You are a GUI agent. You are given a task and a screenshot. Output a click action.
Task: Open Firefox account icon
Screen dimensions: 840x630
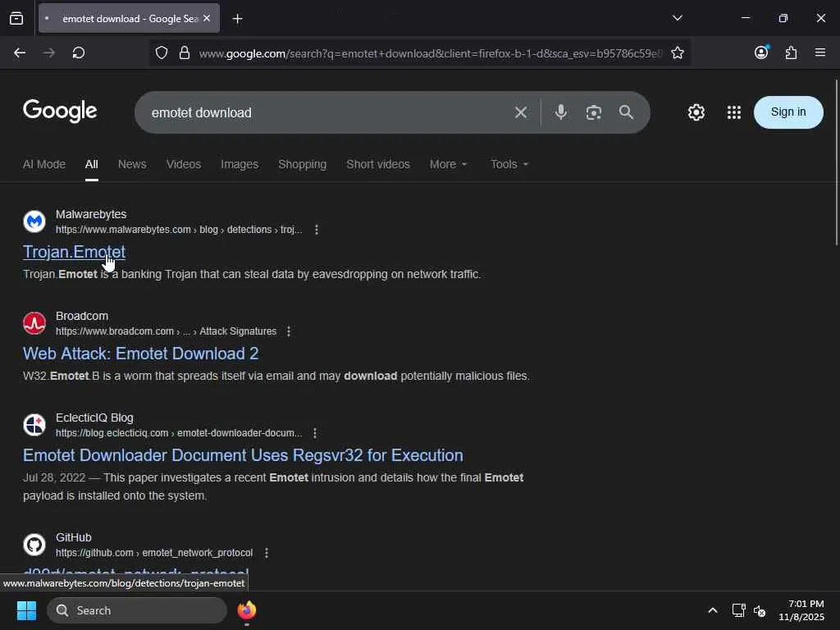pos(761,52)
